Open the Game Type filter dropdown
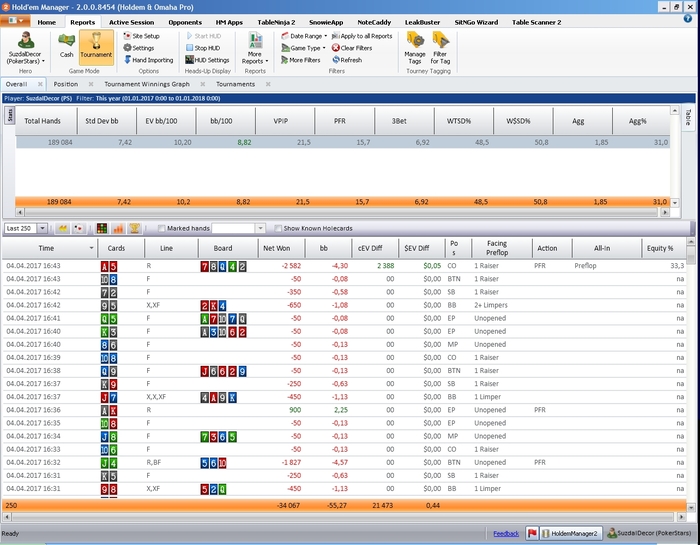Screen dimensions: 700x545 (304, 48)
